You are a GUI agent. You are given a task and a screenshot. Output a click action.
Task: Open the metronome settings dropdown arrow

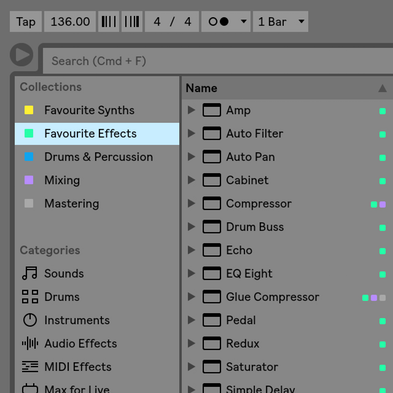point(244,22)
